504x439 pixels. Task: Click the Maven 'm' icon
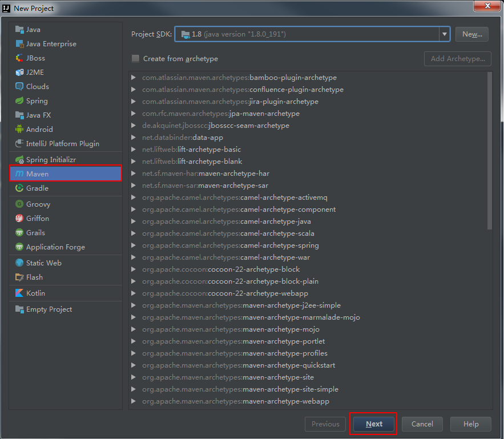(x=19, y=174)
